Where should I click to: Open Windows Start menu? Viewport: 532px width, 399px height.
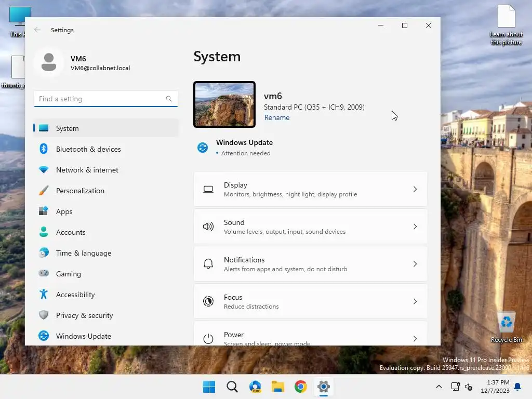(x=209, y=387)
